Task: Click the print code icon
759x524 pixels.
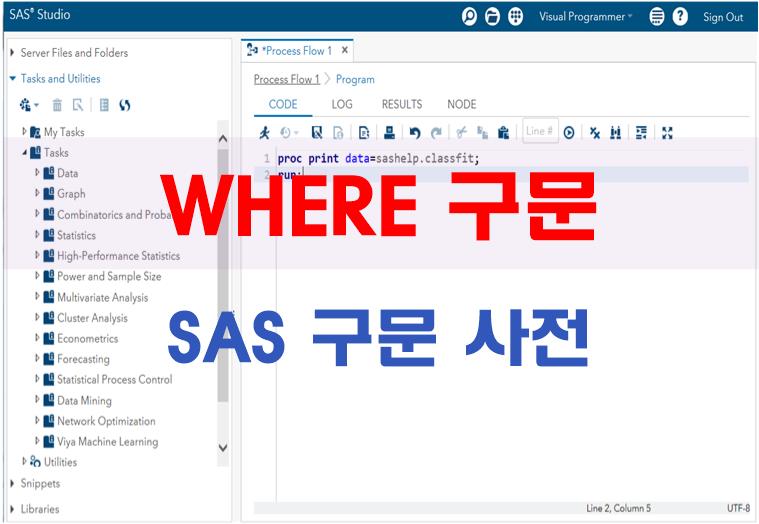Action: tap(389, 132)
